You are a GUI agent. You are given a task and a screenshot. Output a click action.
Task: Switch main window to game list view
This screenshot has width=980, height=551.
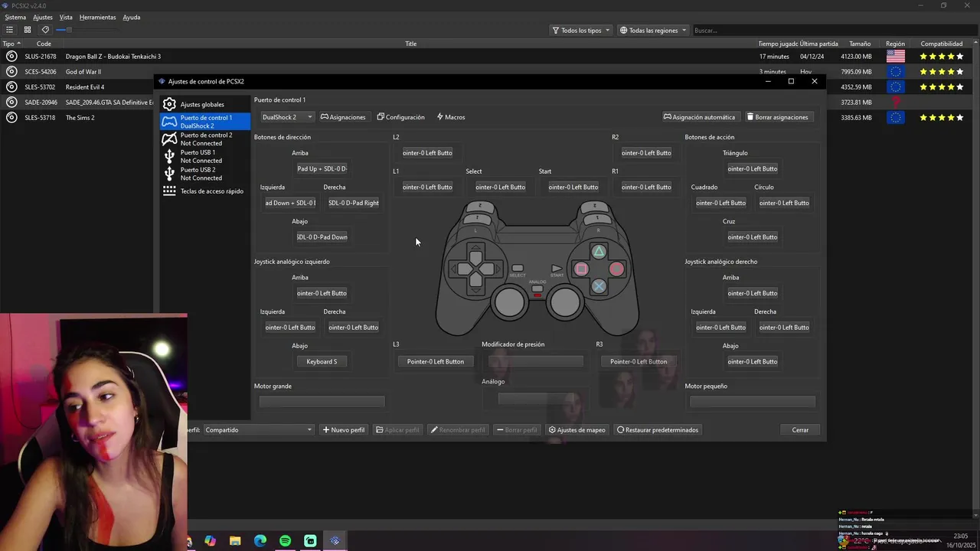[x=10, y=30]
